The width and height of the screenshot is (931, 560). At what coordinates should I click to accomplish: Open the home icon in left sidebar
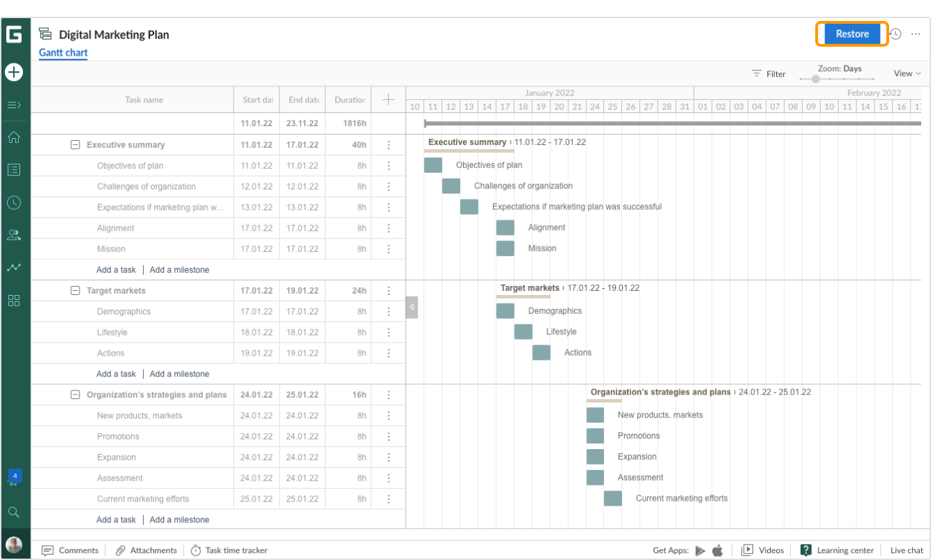[14, 137]
